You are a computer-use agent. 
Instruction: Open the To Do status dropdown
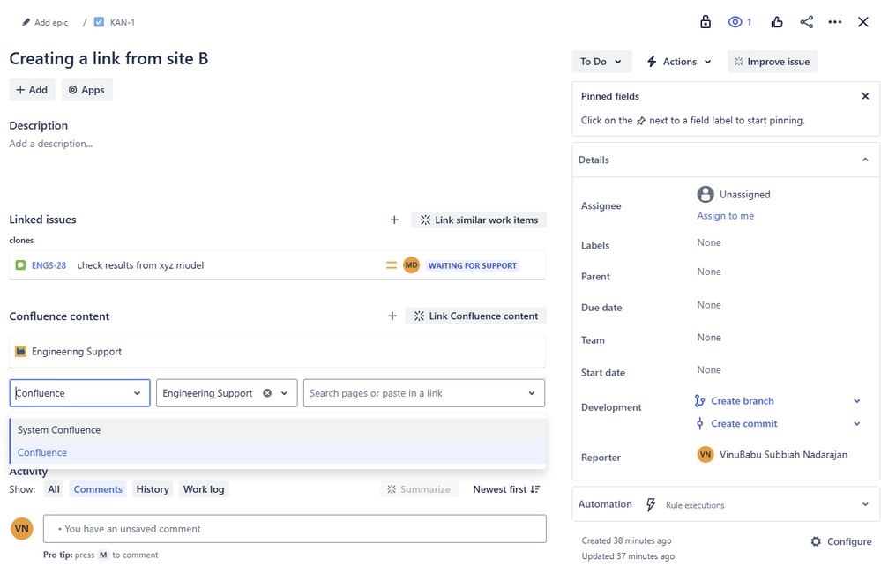click(x=601, y=62)
